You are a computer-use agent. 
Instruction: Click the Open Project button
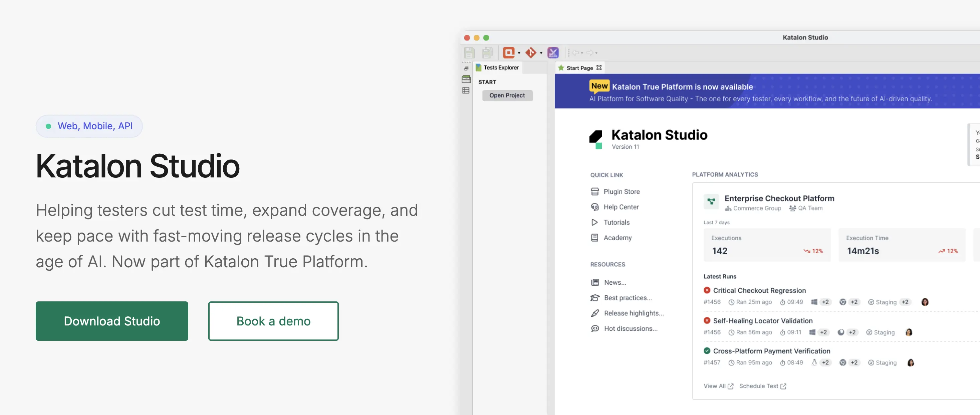[507, 95]
